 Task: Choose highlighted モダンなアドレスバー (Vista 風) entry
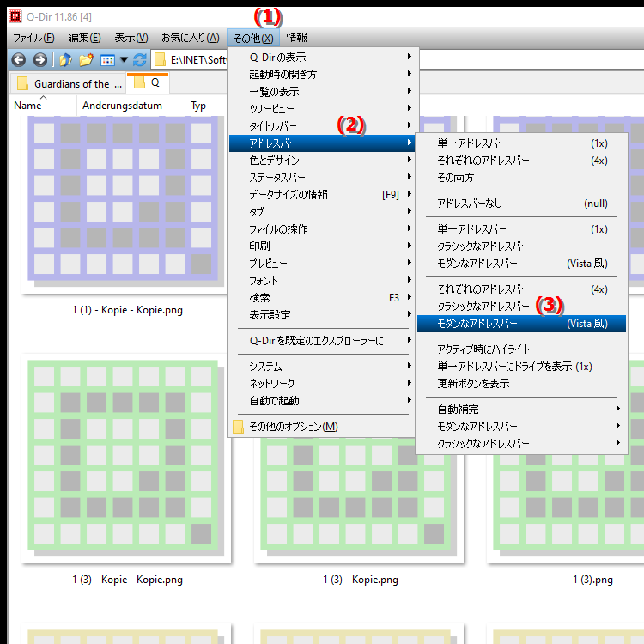click(x=521, y=324)
